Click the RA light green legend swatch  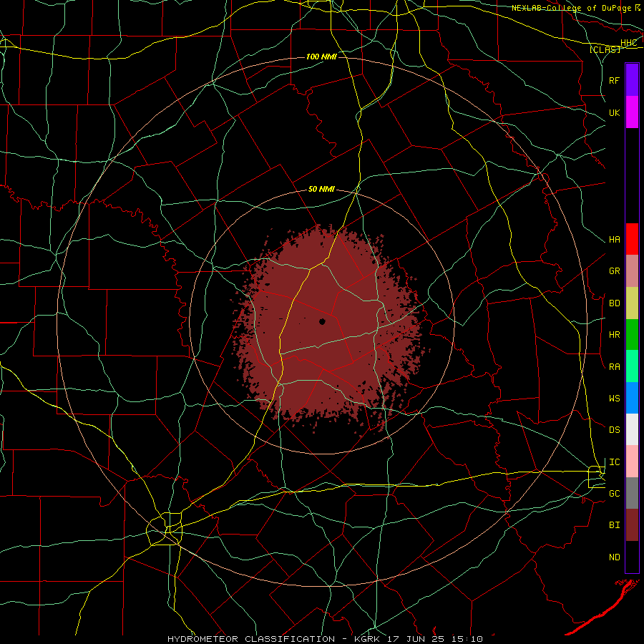[632, 366]
